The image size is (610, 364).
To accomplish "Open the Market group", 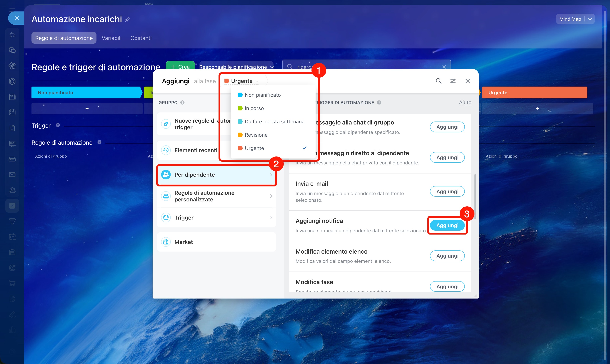I will (216, 242).
